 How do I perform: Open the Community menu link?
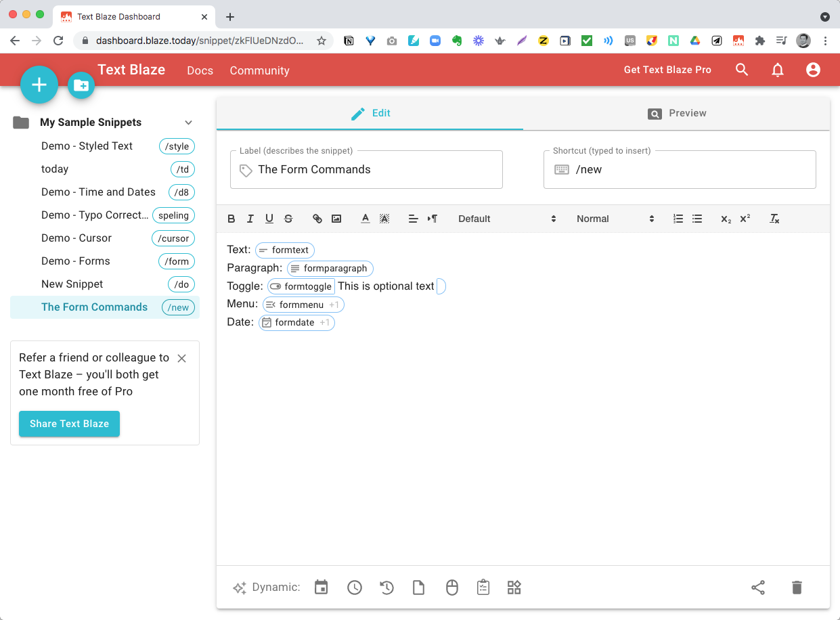pos(259,70)
